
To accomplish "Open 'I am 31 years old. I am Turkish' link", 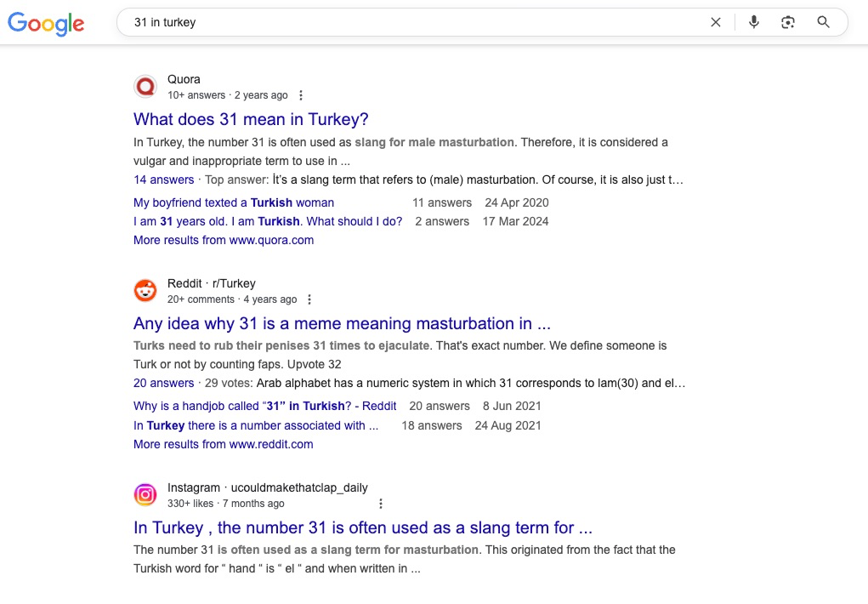I will click(x=268, y=222).
